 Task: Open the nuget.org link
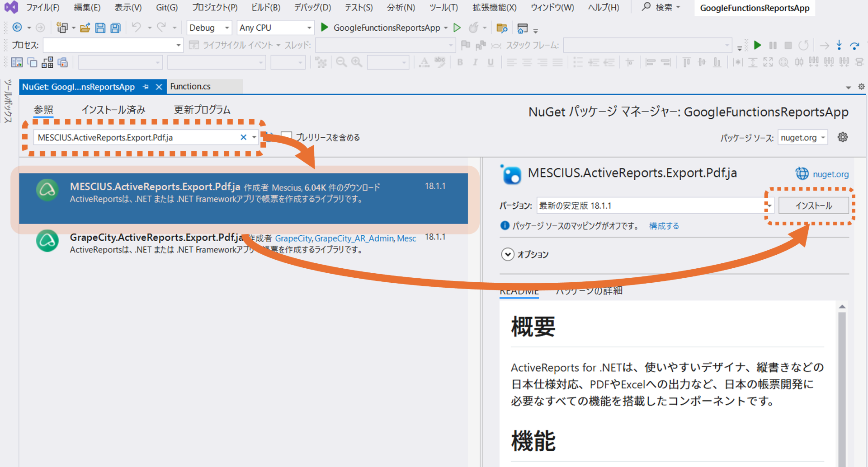point(830,174)
